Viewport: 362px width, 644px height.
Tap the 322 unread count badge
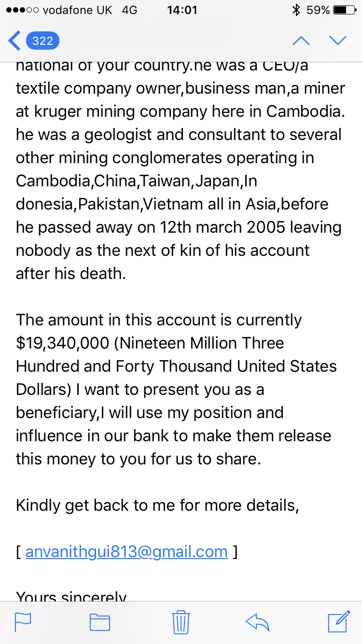click(x=42, y=41)
